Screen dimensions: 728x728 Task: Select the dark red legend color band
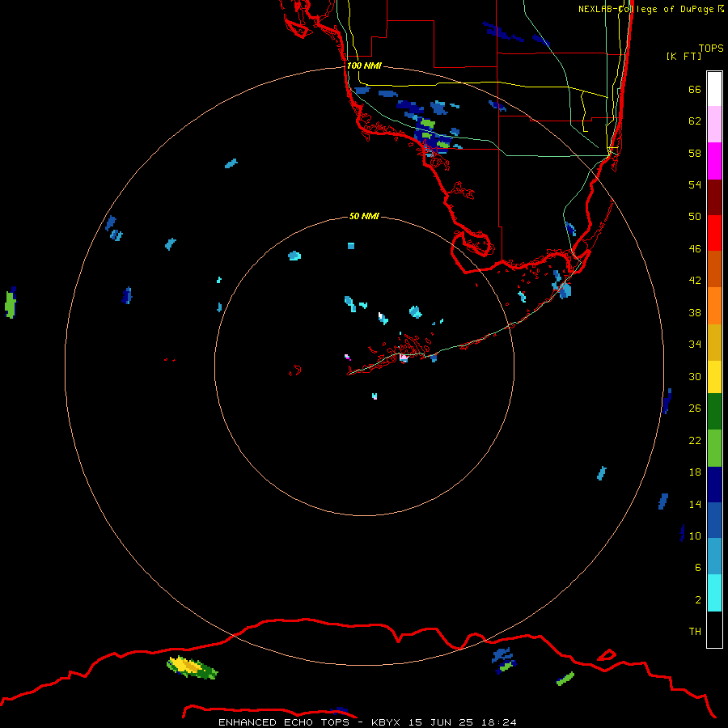[714, 197]
